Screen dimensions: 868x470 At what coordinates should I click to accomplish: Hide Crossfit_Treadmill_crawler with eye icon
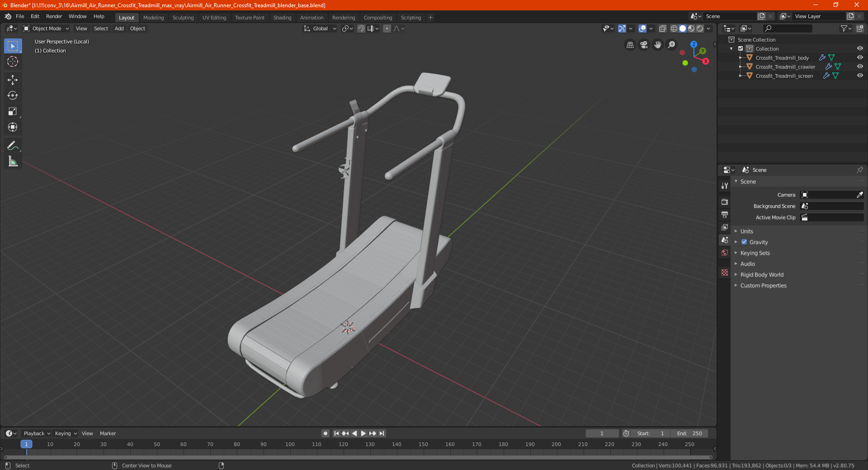pos(860,66)
